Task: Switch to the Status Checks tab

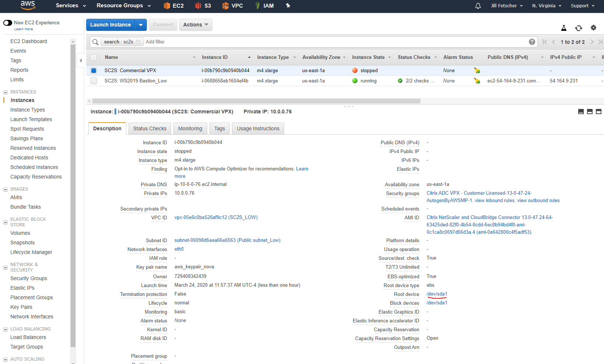Action: pos(149,128)
